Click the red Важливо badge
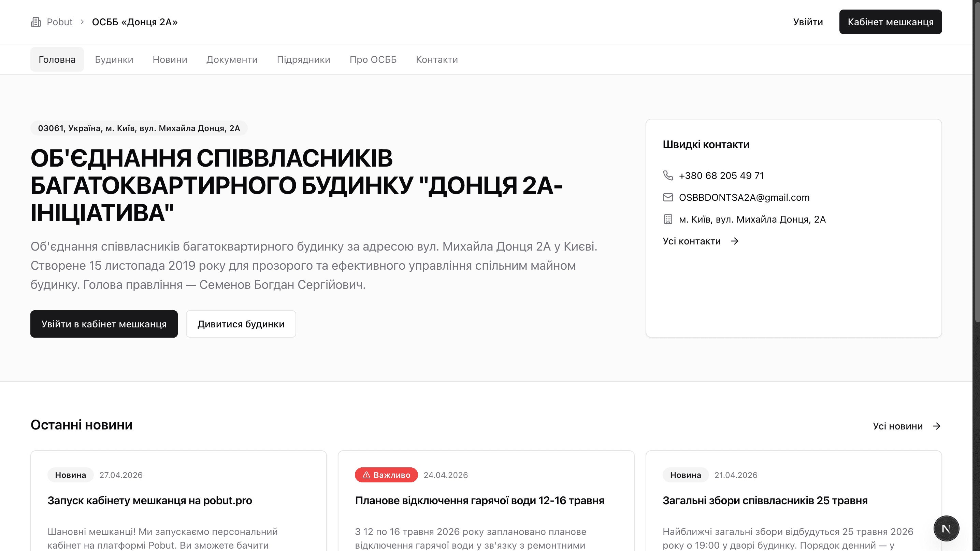980x551 pixels. click(386, 475)
